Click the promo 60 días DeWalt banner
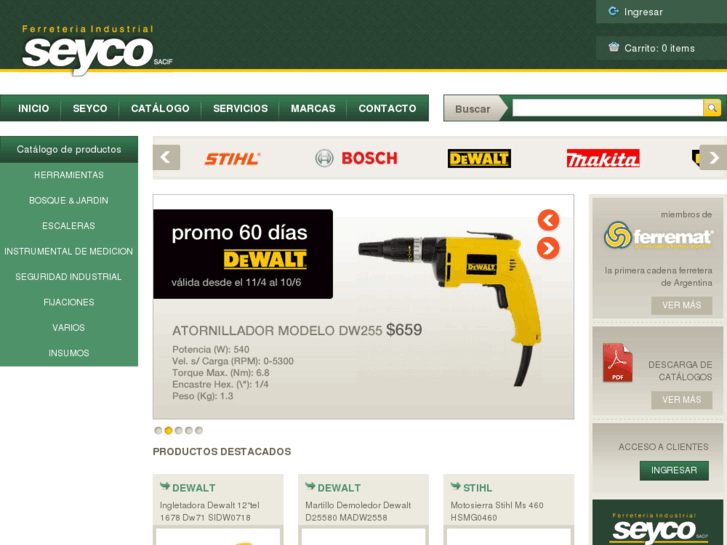The image size is (727, 545). [x=243, y=254]
